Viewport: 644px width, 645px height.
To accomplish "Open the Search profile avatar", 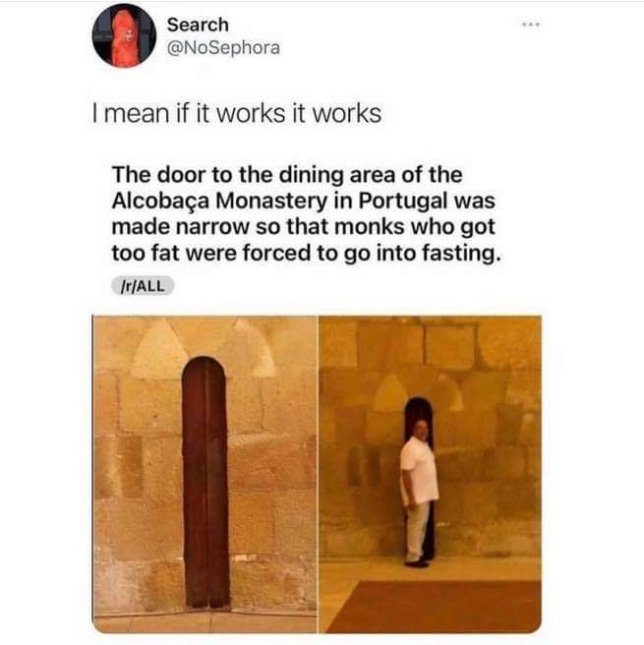I will coord(124,35).
